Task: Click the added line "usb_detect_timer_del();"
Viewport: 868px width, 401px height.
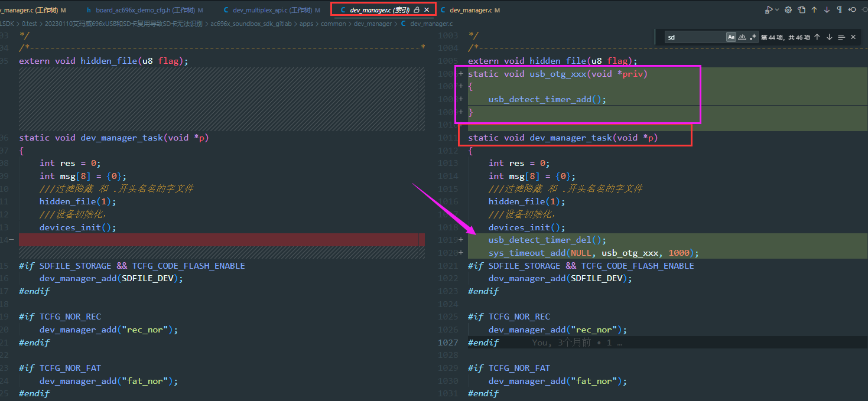Action: tap(548, 240)
